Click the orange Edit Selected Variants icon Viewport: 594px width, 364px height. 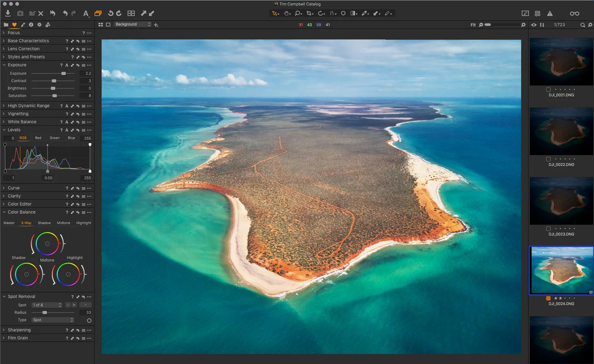coord(98,13)
